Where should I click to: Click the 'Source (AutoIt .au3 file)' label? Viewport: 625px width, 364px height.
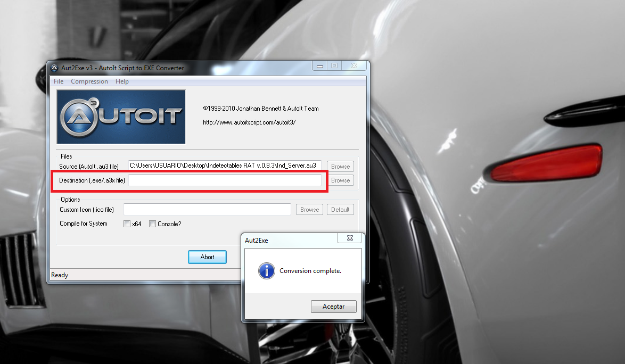coord(89,167)
